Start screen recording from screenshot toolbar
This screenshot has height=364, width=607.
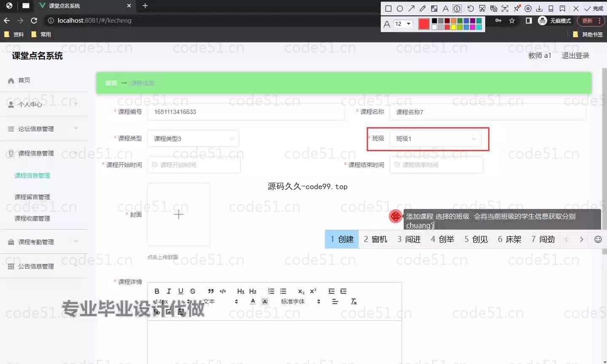pyautogui.click(x=528, y=8)
